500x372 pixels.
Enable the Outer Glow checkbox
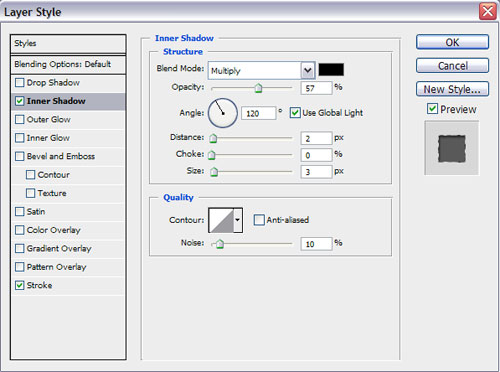point(20,119)
